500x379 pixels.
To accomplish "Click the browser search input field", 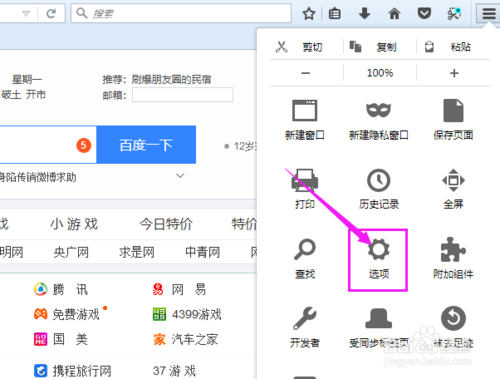I will tap(181, 13).
